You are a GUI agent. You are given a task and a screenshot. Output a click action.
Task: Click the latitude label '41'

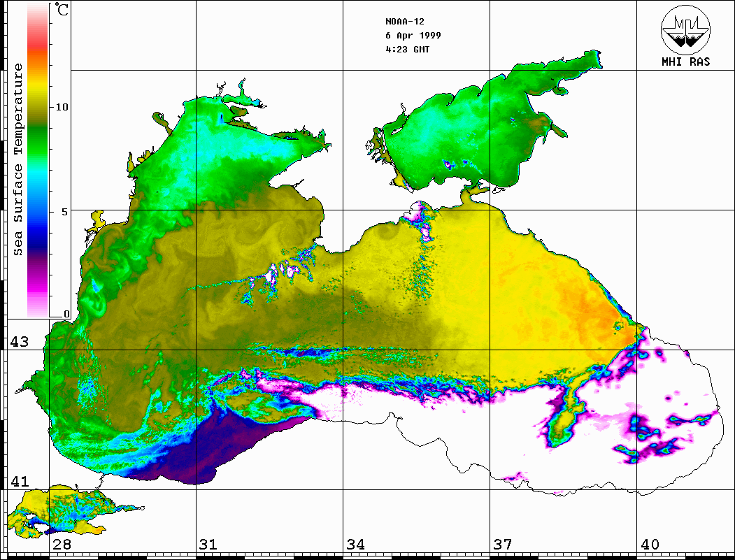point(19,481)
